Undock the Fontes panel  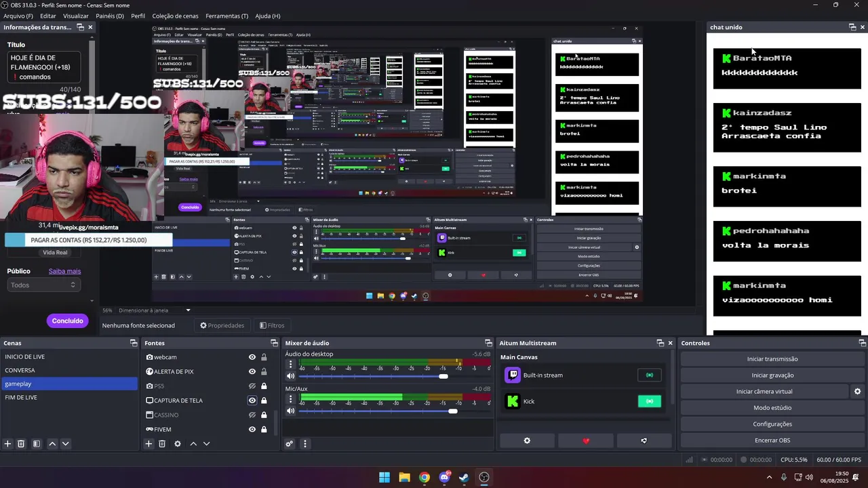pyautogui.click(x=274, y=343)
